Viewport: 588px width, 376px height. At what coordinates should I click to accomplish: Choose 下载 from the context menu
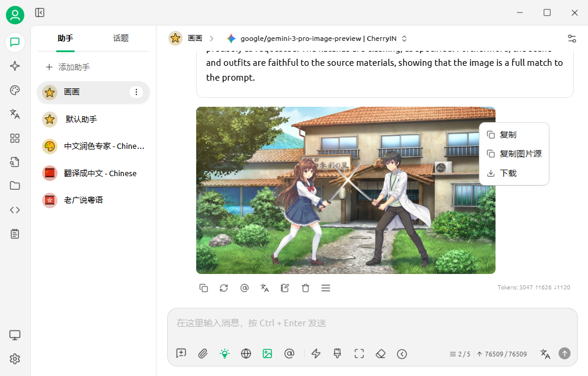coord(514,173)
